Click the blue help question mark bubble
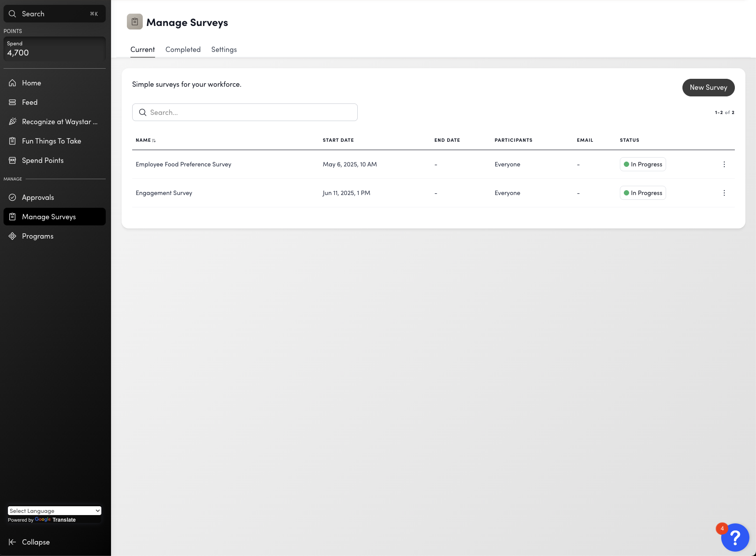 click(x=735, y=537)
